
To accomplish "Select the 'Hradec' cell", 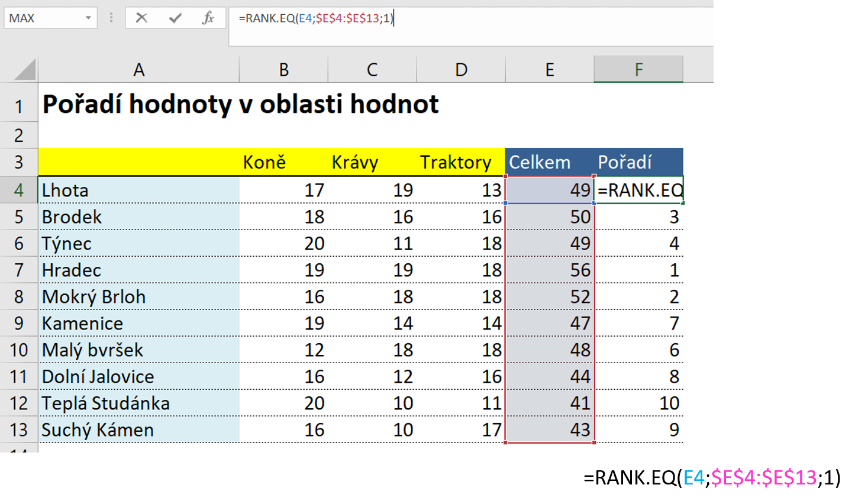I will coord(138,270).
